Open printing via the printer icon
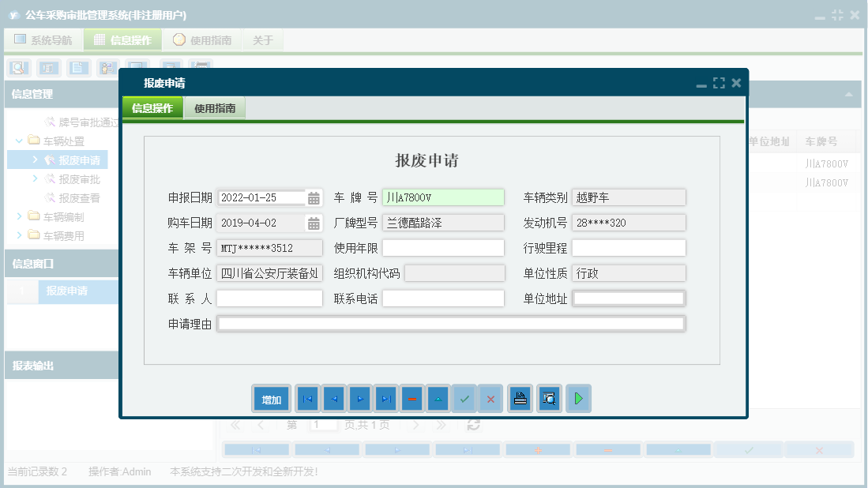 [x=519, y=399]
